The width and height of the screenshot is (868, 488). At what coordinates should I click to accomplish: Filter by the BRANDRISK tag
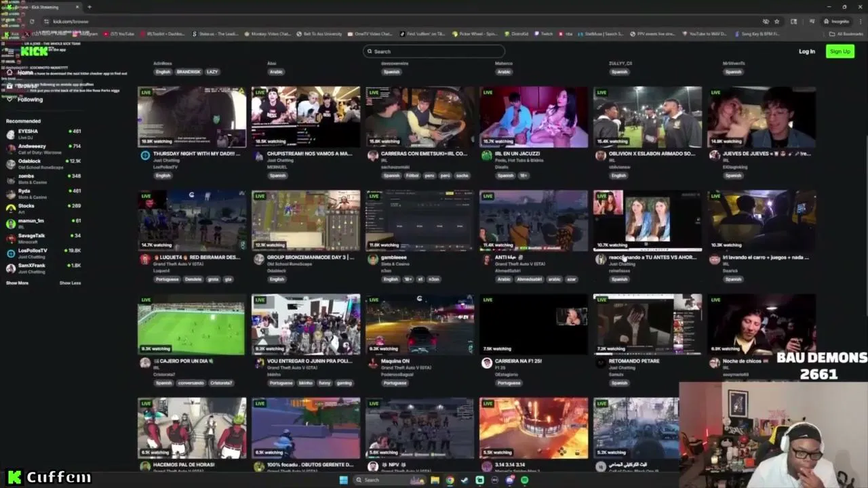tap(188, 72)
